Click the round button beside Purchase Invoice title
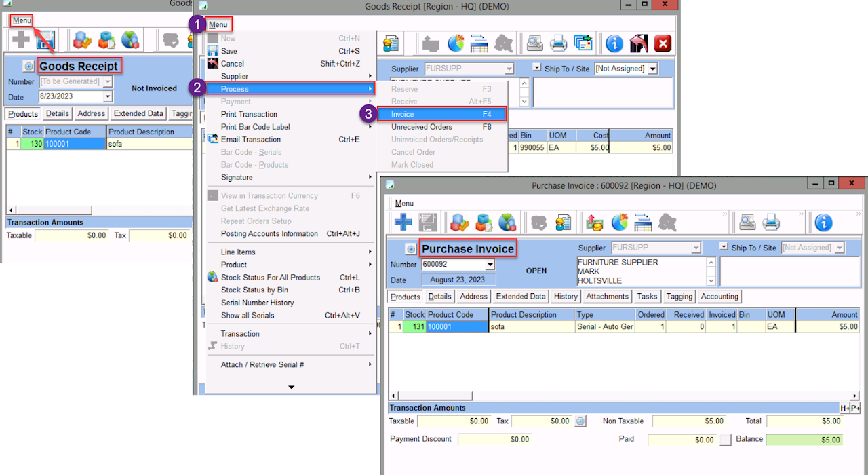This screenshot has width=868, height=475. click(x=410, y=249)
